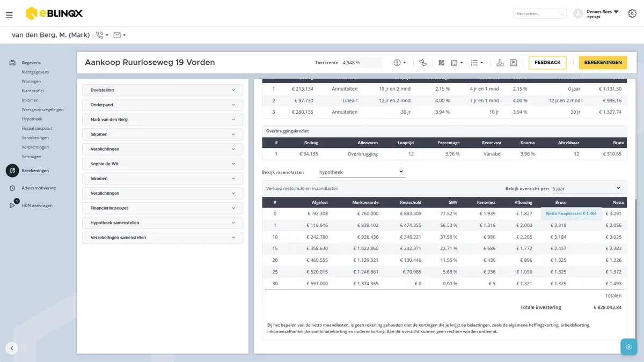The width and height of the screenshot is (644, 362).
Task: Expand the Sophie de Wit section
Action: click(163, 164)
